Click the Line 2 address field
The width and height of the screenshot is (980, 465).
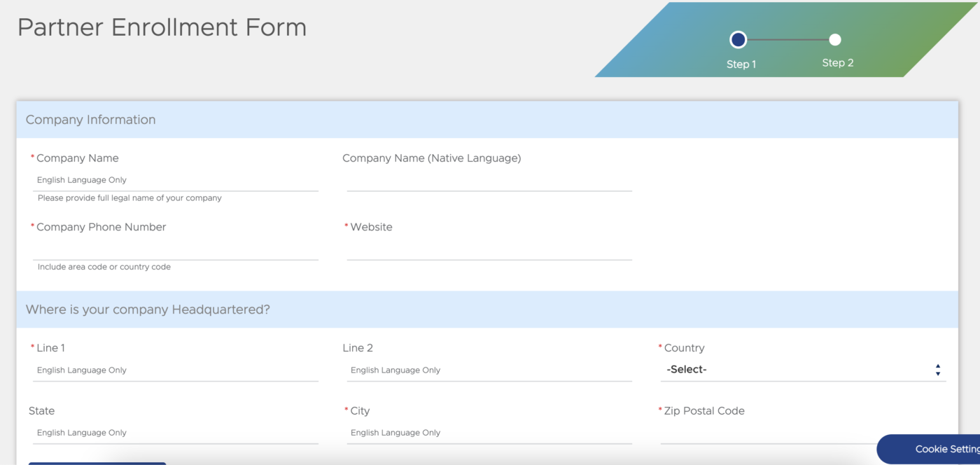(490, 370)
